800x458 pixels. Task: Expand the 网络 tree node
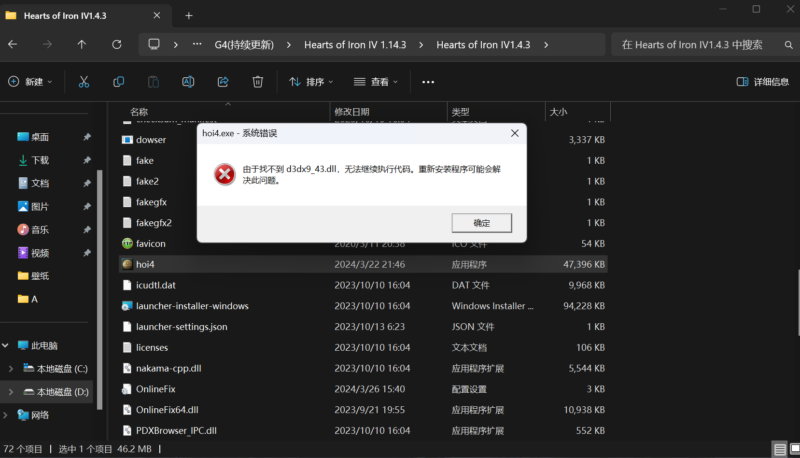click(x=6, y=415)
